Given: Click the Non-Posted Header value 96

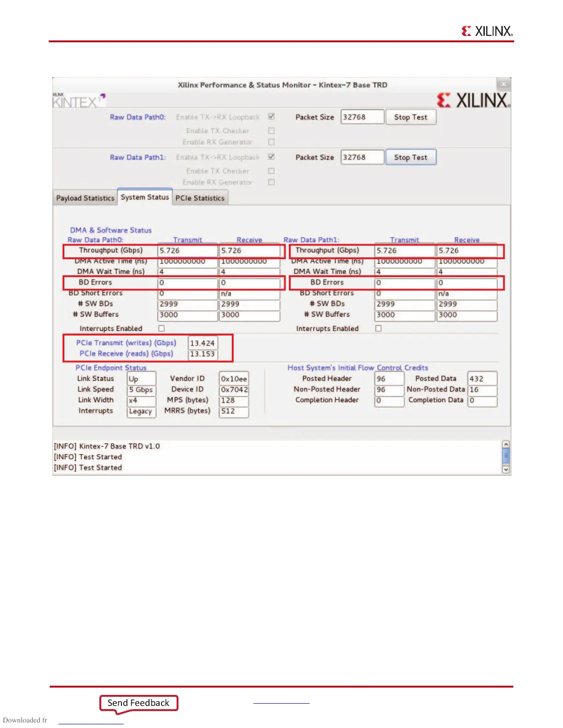Looking at the screenshot, I should (x=389, y=390).
